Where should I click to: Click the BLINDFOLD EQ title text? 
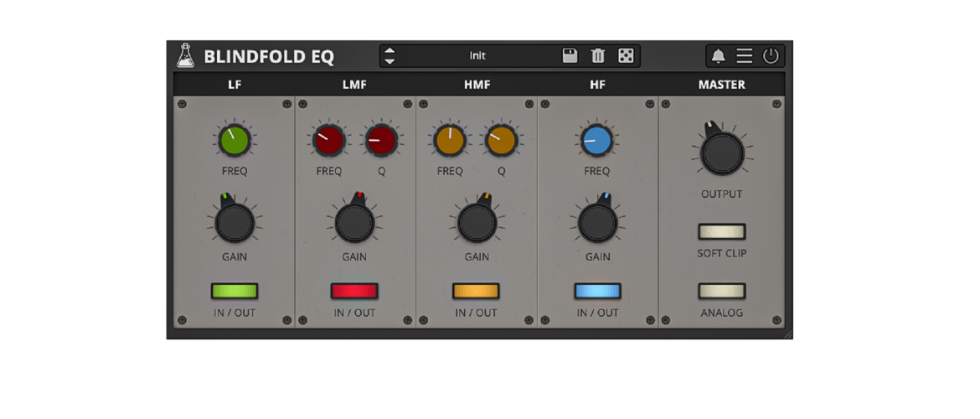pos(269,57)
